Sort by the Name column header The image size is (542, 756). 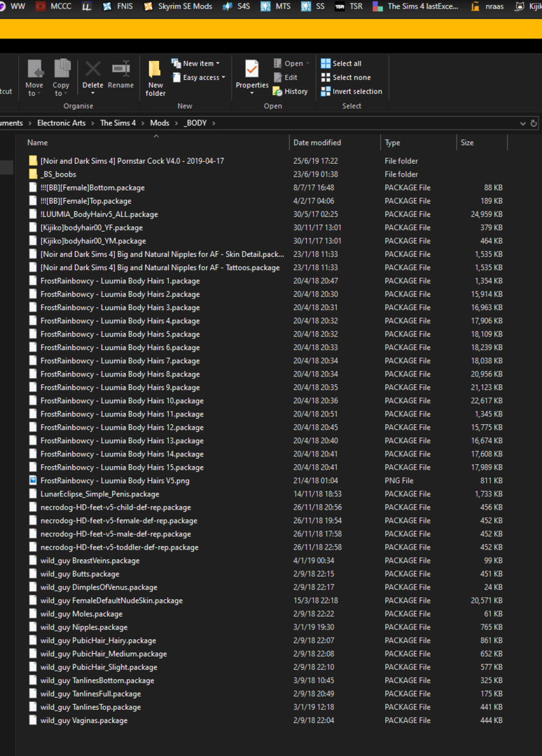38,143
